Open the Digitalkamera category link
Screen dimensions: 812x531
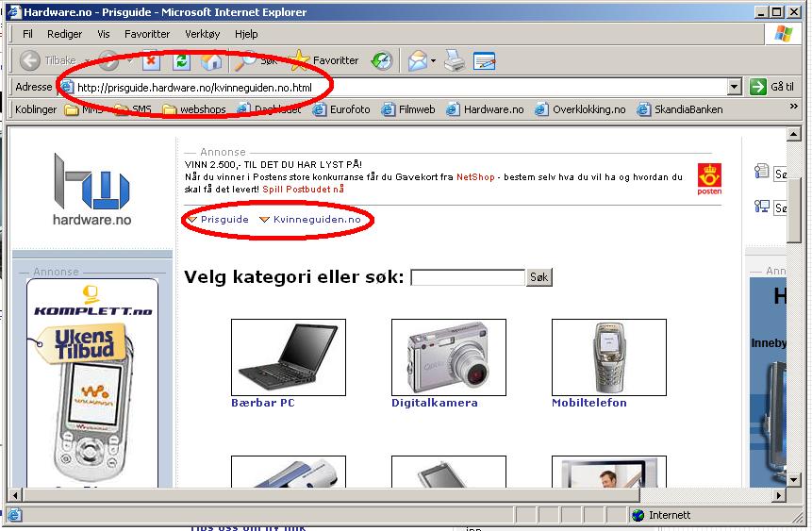[435, 403]
